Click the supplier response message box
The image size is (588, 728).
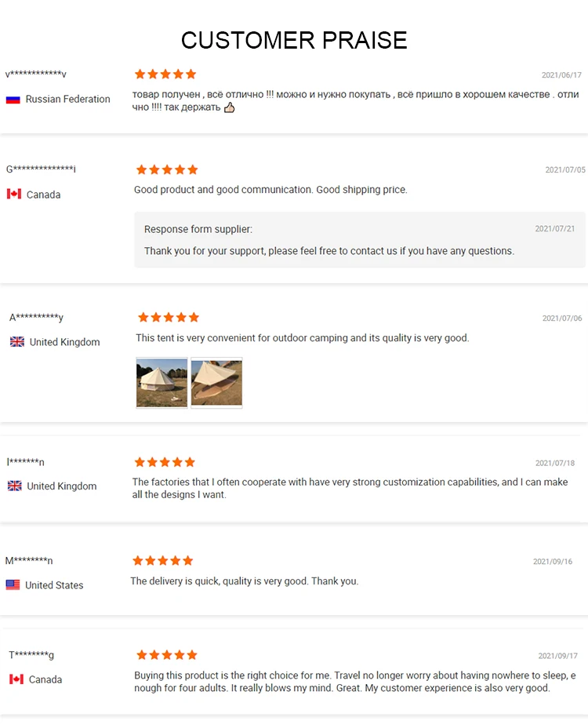(x=359, y=240)
